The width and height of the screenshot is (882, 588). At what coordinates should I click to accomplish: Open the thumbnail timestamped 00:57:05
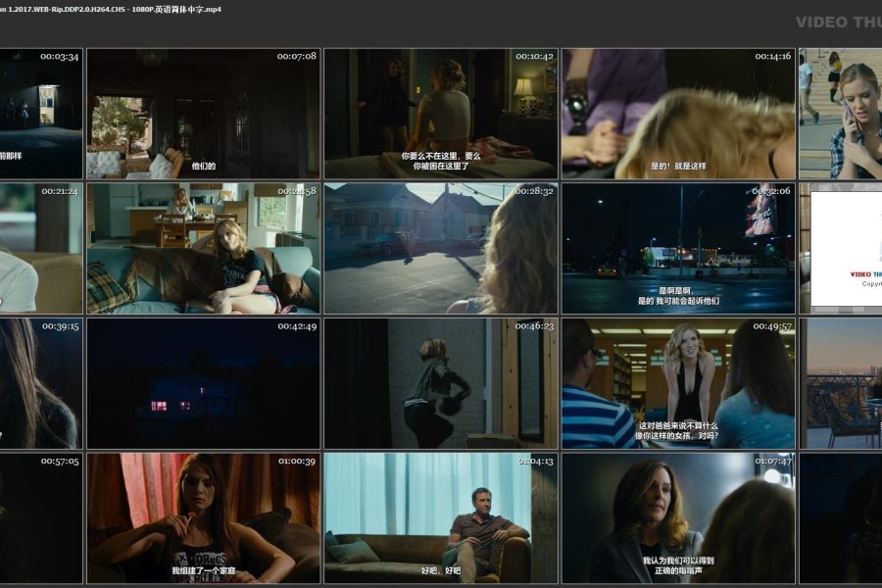point(41,517)
